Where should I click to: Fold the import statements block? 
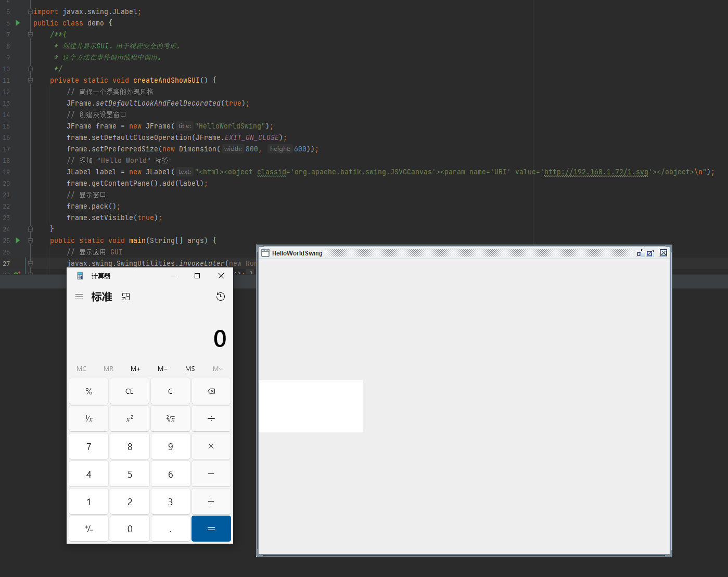[30, 11]
